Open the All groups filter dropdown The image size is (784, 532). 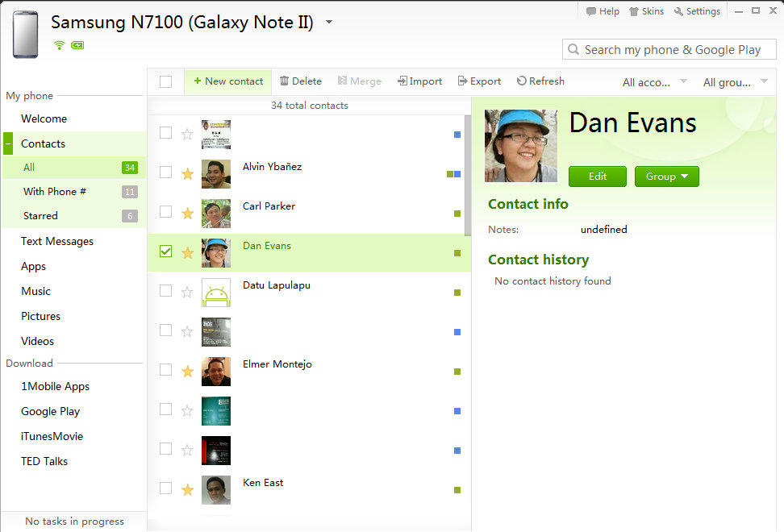(735, 82)
